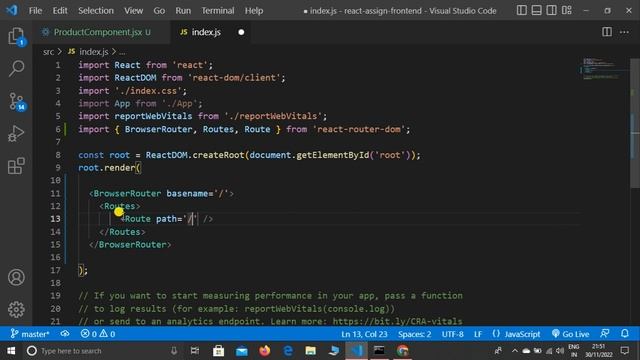Image resolution: width=640 pixels, height=360 pixels.
Task: Click the volume icon in system tray
Action: point(560,351)
